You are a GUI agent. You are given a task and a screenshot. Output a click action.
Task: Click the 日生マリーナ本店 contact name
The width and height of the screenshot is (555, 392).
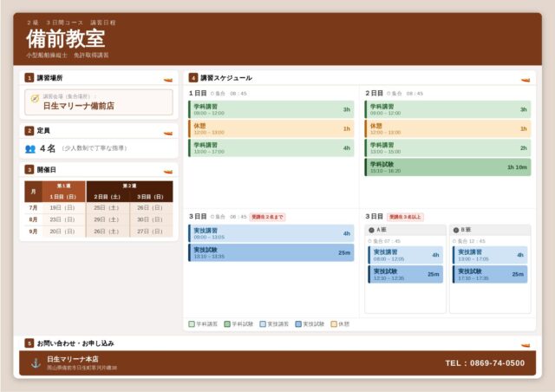[x=73, y=359]
